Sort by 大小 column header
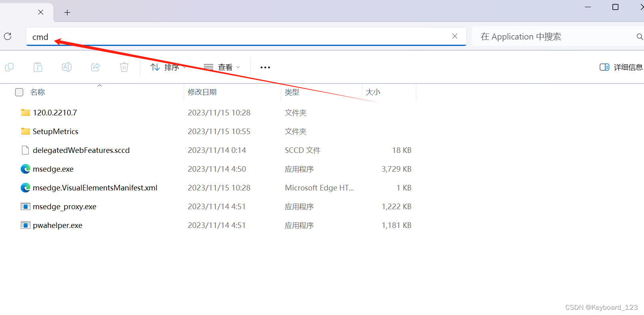Viewport: 644px width, 315px height. [373, 92]
